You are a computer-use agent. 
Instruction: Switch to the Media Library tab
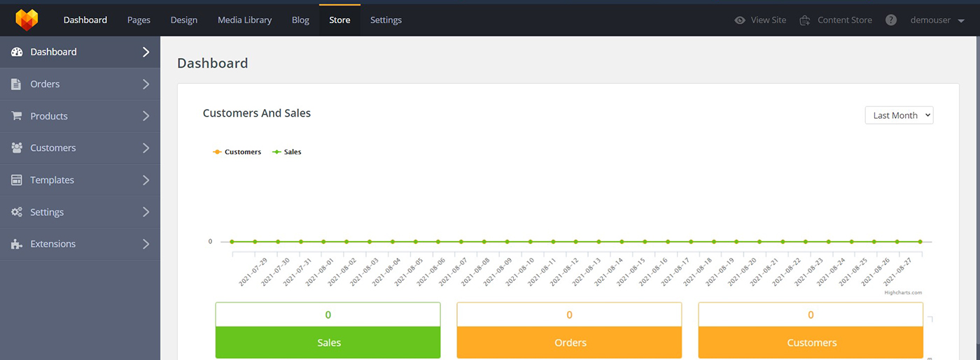tap(244, 20)
